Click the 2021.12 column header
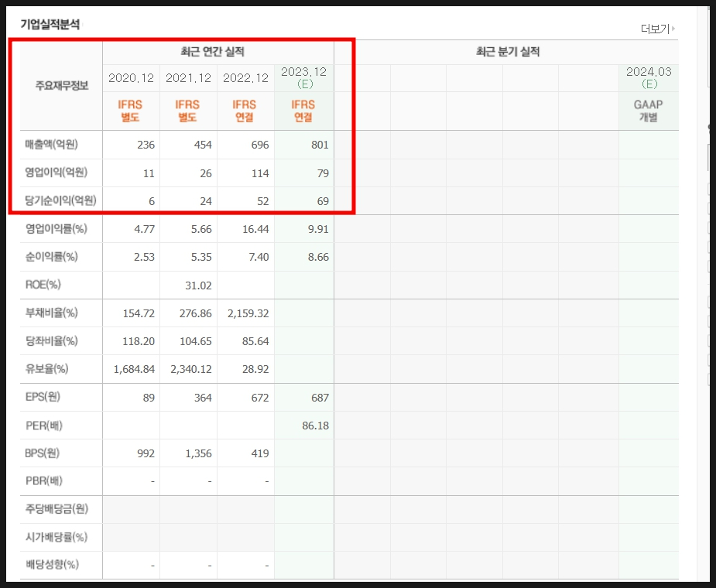The width and height of the screenshot is (716, 588). (x=188, y=78)
